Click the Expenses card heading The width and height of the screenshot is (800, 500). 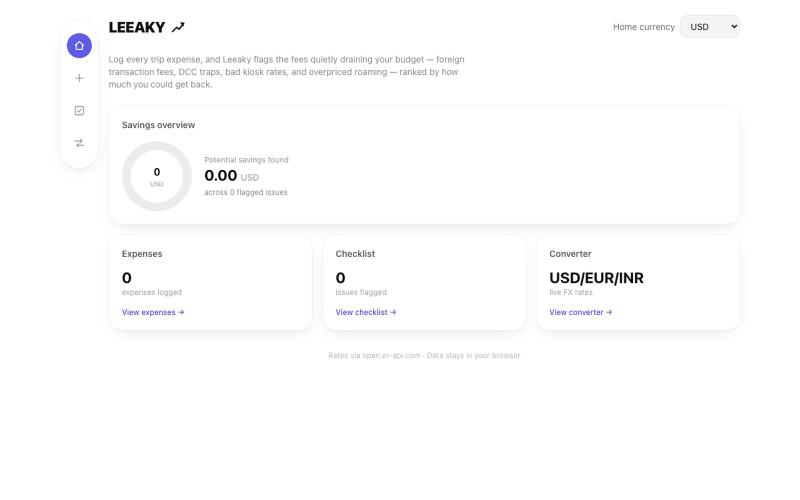point(142,254)
